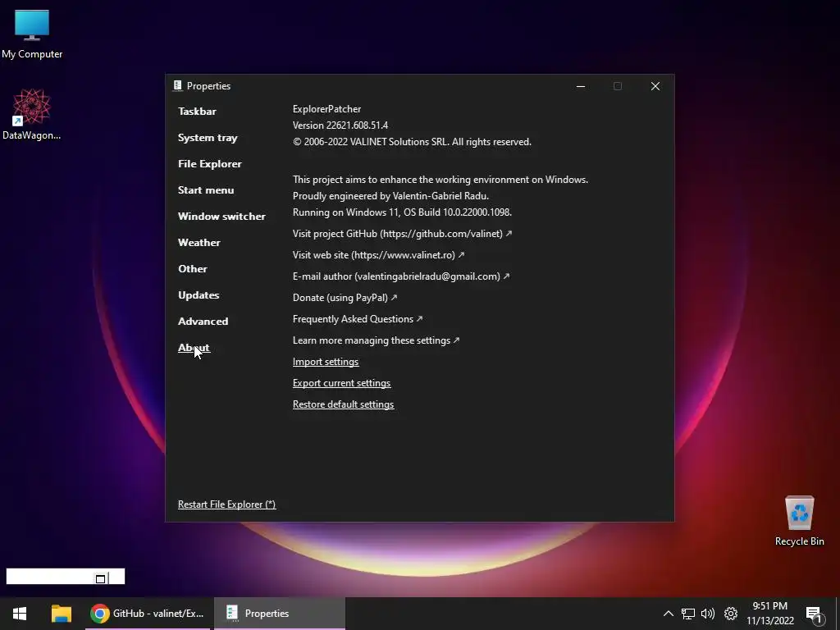Switch to the File Explorer section
Screen dimensions: 840x630
tap(209, 164)
